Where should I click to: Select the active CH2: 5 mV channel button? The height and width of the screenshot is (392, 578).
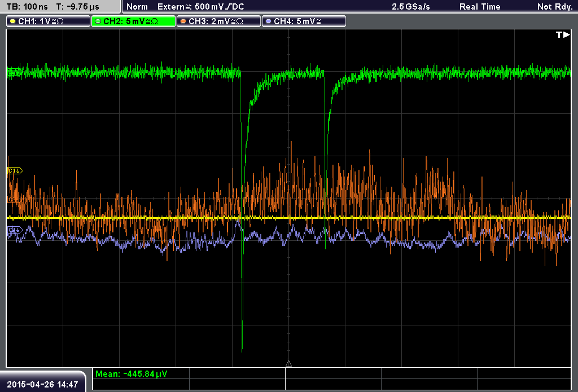coord(133,21)
